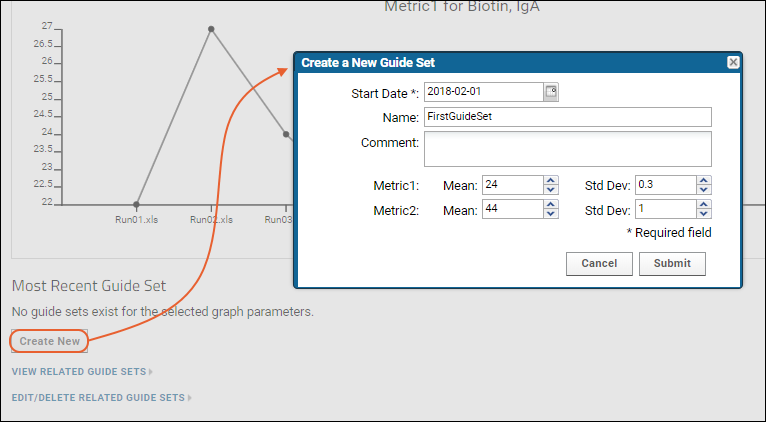Select the Run02.xls data point on chart
This screenshot has height=422, width=766.
211,29
